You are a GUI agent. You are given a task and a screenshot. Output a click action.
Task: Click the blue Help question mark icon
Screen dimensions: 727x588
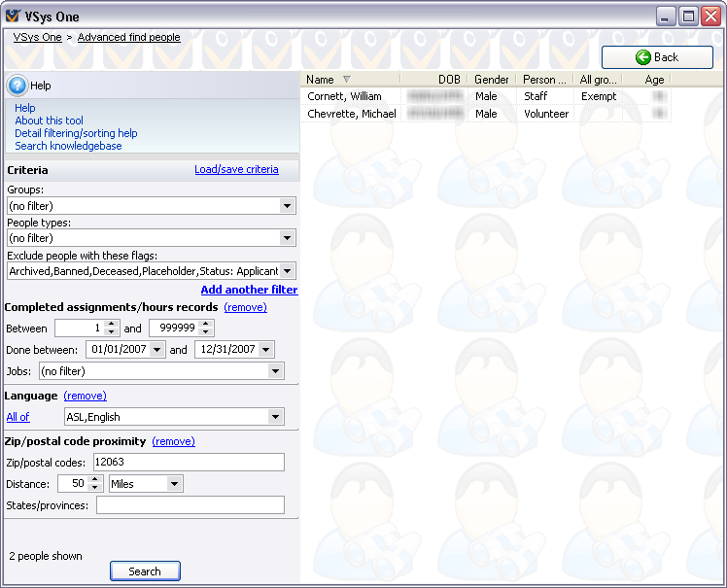[x=17, y=86]
